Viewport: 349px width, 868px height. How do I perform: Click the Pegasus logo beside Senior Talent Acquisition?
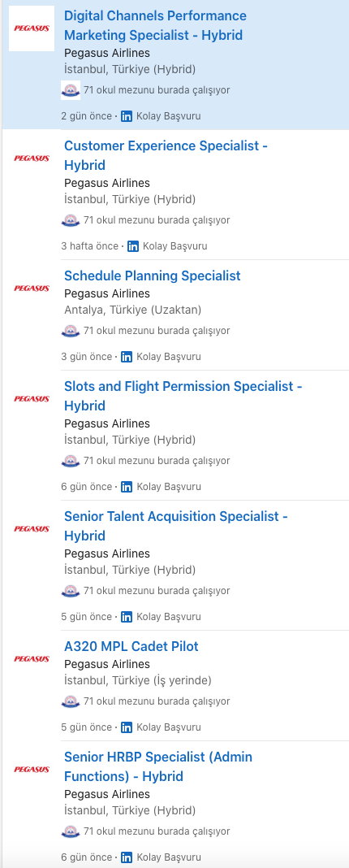[32, 529]
